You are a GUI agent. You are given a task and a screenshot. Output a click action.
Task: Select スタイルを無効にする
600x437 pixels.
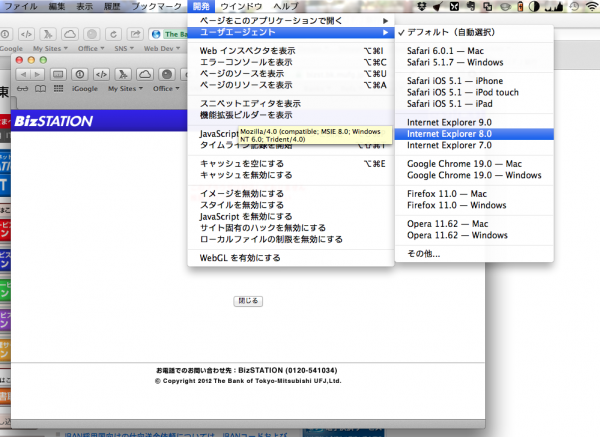pos(291,205)
